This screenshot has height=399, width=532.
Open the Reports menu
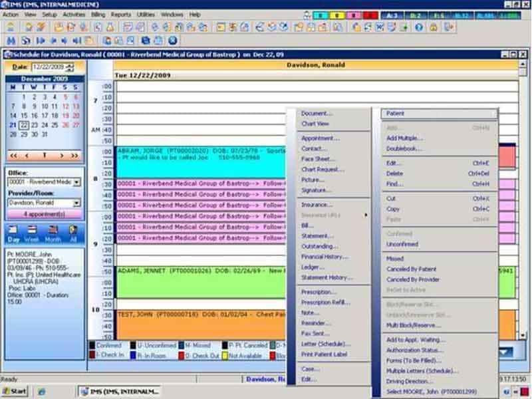[121, 15]
